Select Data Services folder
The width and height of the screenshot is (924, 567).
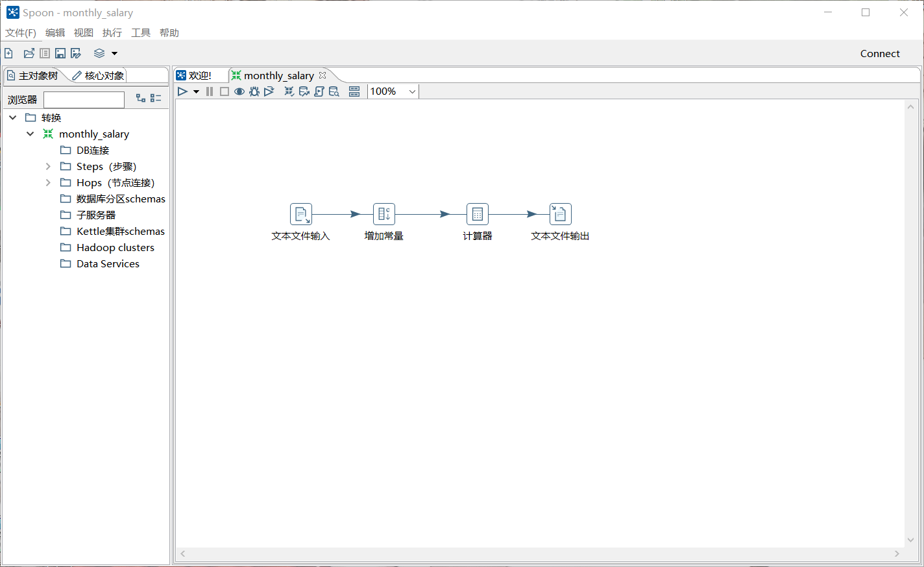click(x=108, y=263)
